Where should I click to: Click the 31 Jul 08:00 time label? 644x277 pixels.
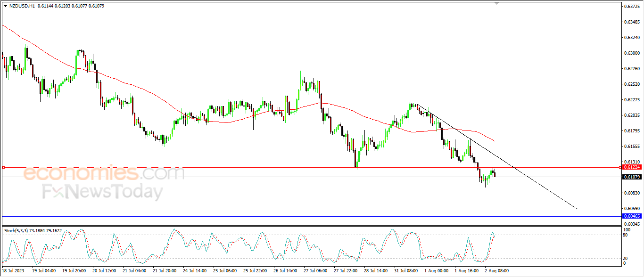405,271
